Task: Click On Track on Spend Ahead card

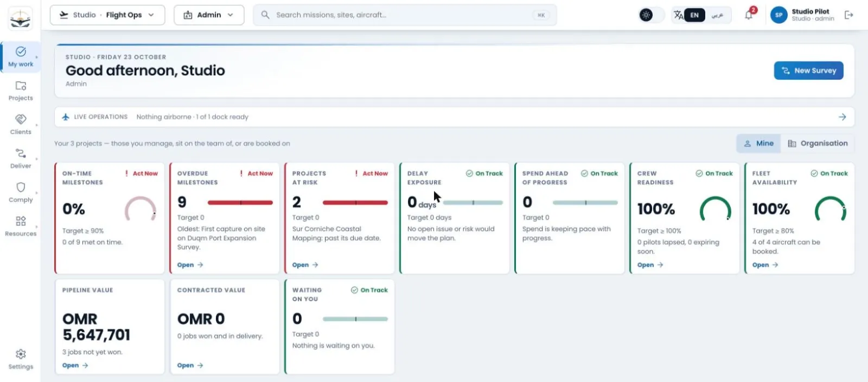Action: (599, 173)
